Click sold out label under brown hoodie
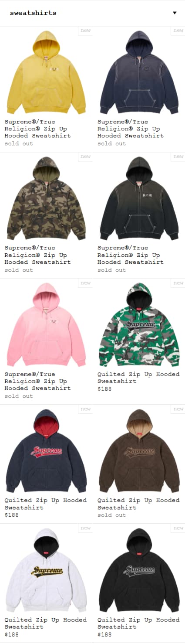The width and height of the screenshot is (185, 644). pyautogui.click(x=111, y=515)
